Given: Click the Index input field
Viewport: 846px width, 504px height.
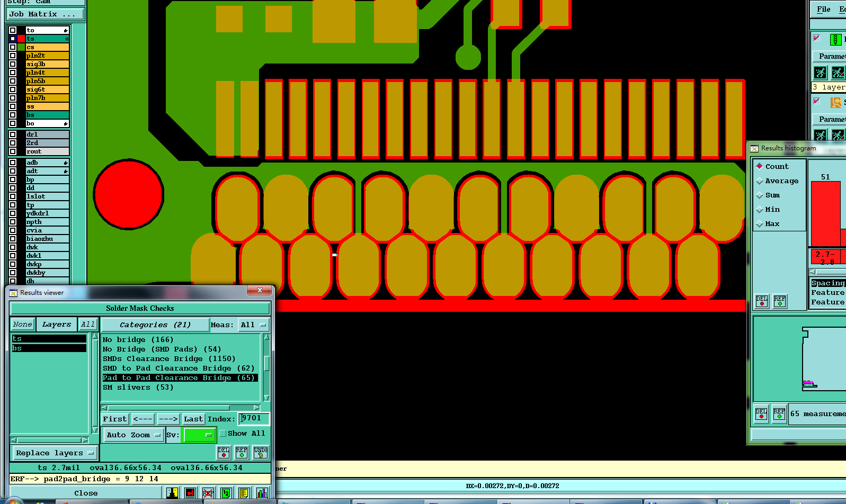Looking at the screenshot, I should 254,419.
